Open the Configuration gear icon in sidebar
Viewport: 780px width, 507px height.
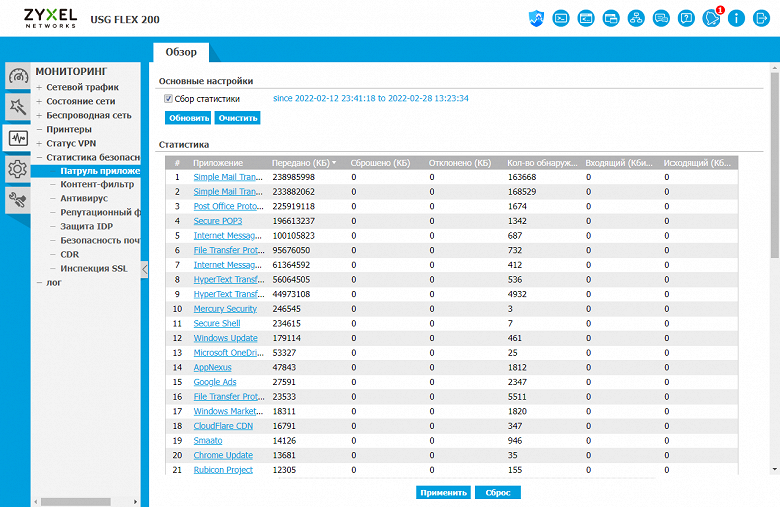tap(17, 169)
